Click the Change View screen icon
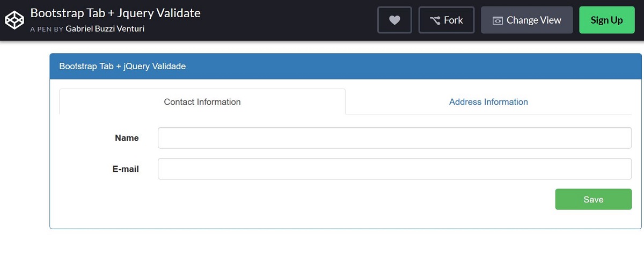The width and height of the screenshot is (644, 255). click(x=497, y=20)
